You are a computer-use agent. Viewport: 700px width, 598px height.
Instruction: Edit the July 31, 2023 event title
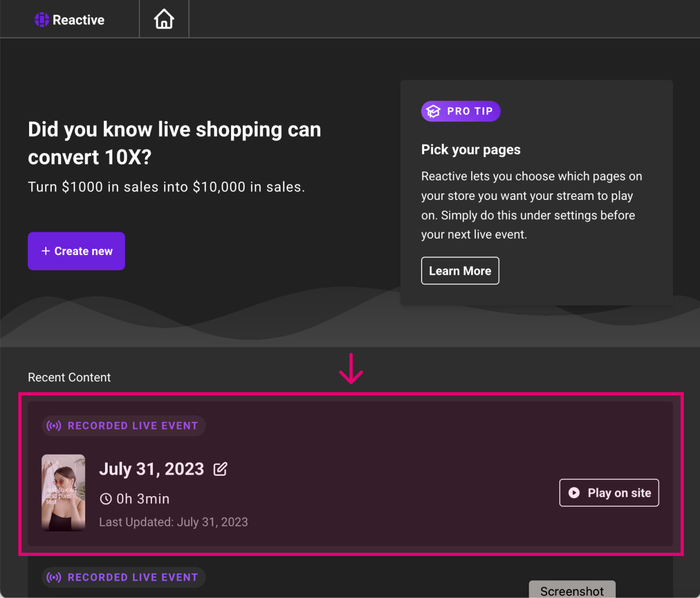(220, 469)
